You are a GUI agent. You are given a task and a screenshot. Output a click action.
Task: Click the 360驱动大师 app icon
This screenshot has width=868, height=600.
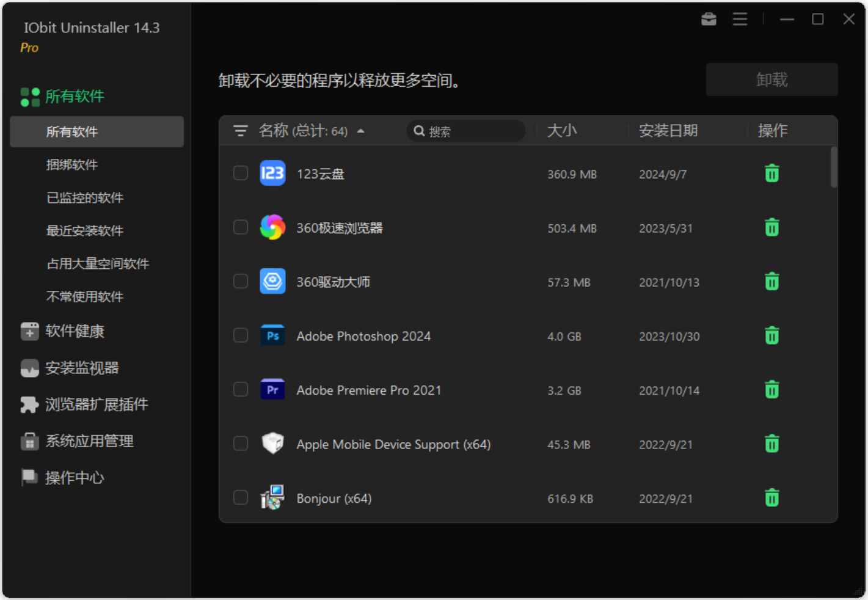point(272,282)
